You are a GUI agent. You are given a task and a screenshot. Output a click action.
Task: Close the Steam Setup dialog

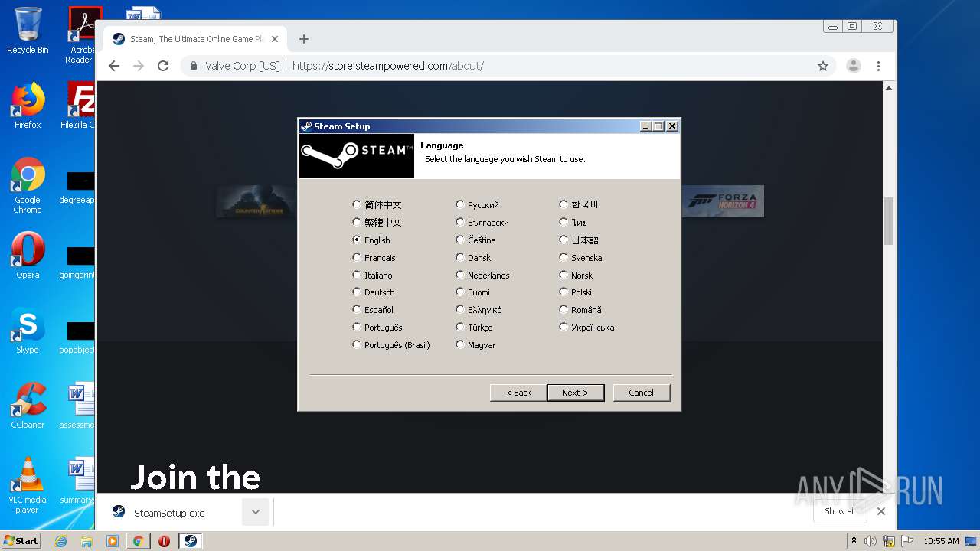671,126
